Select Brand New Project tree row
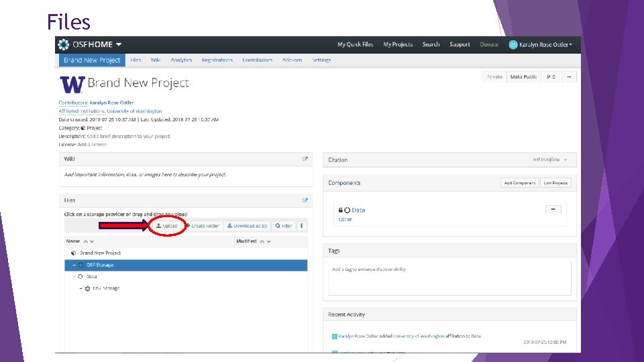 click(x=186, y=253)
